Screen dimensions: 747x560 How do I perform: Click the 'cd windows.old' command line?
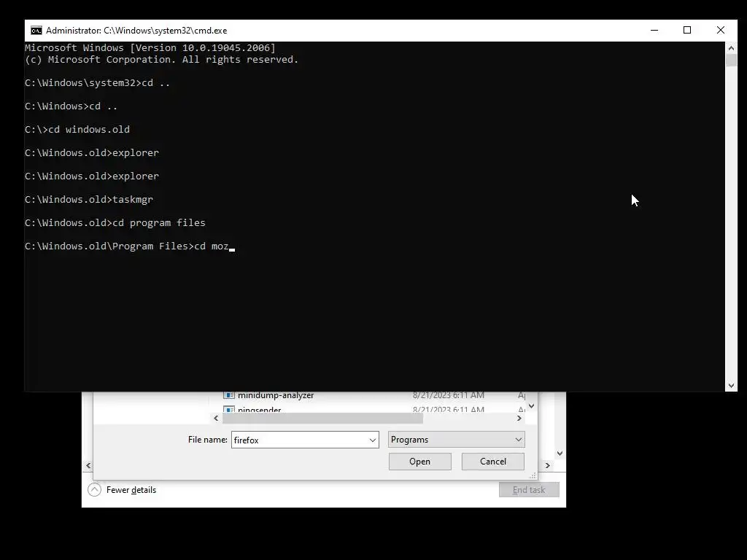click(x=77, y=130)
